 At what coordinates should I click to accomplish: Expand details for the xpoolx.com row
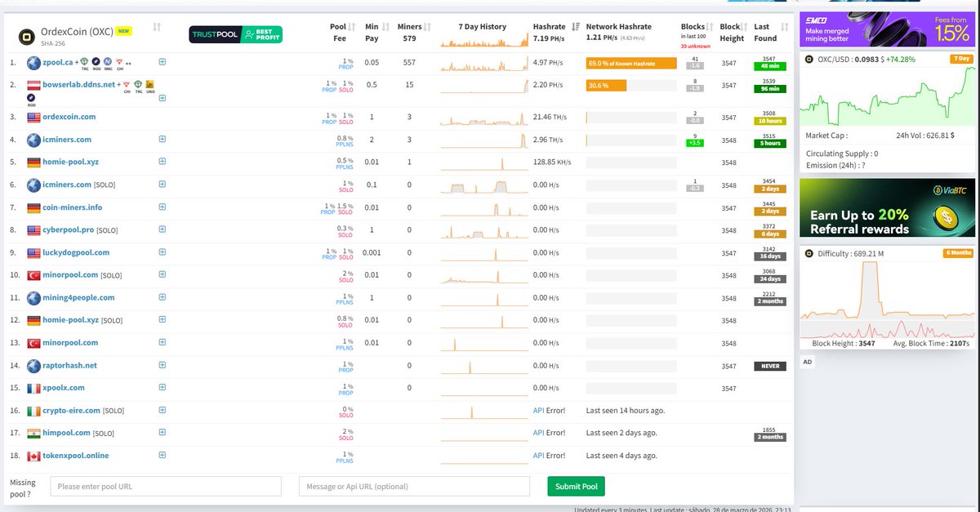pos(162,388)
